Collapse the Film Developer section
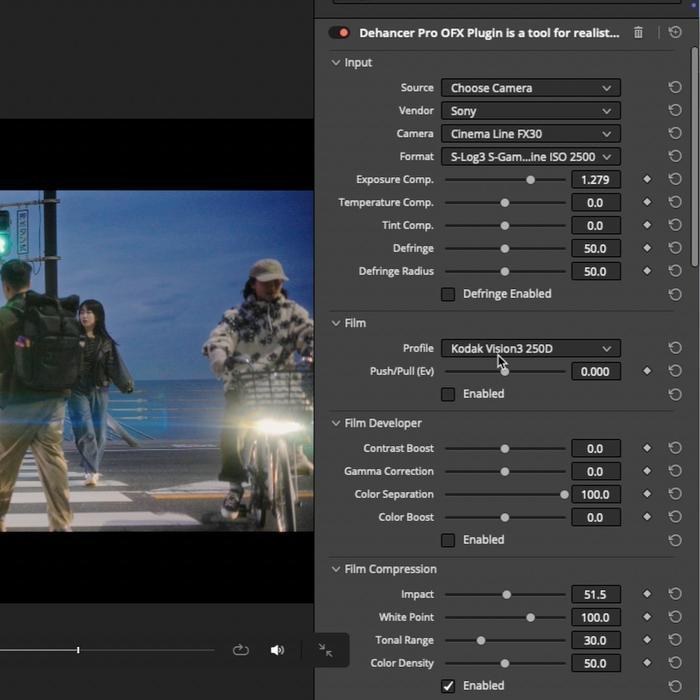The image size is (700, 700). pos(336,423)
